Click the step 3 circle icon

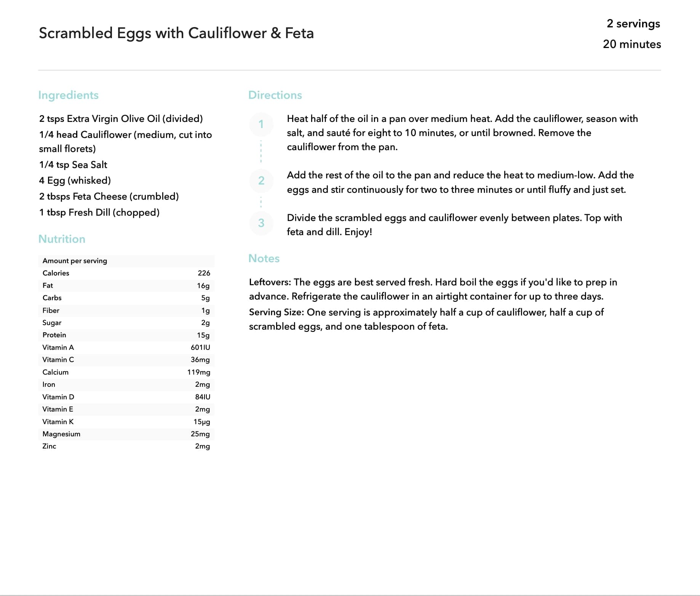click(x=261, y=223)
